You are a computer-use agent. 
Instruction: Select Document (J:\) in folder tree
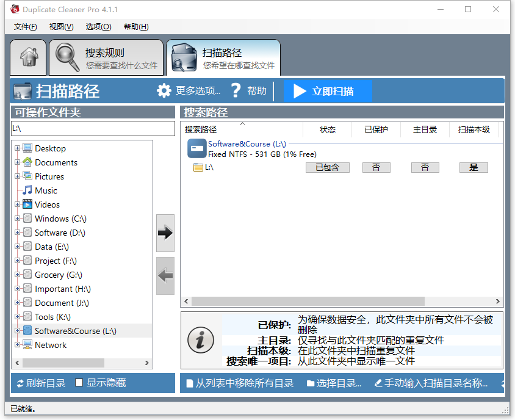click(x=62, y=303)
